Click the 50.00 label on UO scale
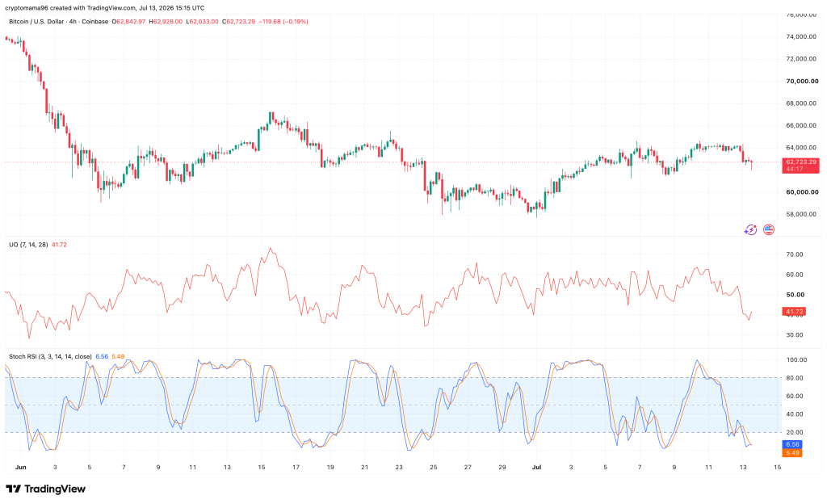The height and width of the screenshot is (504, 827). pos(795,295)
